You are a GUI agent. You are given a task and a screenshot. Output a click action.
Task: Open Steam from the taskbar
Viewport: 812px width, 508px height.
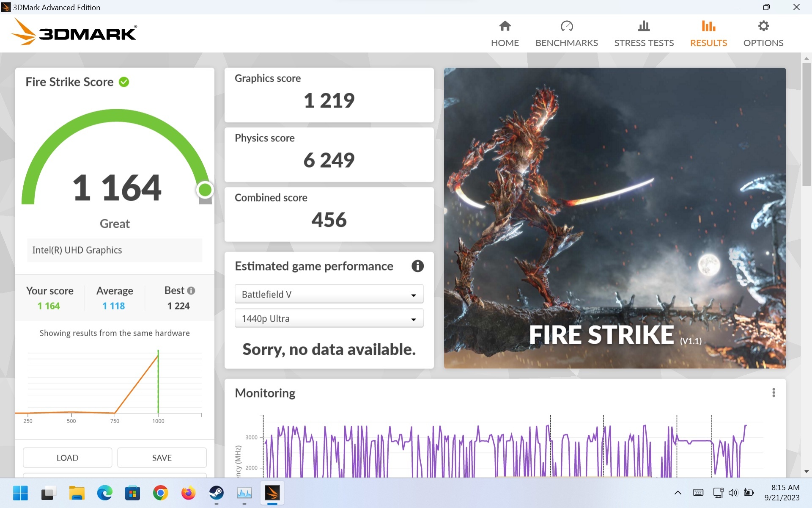coord(217,493)
